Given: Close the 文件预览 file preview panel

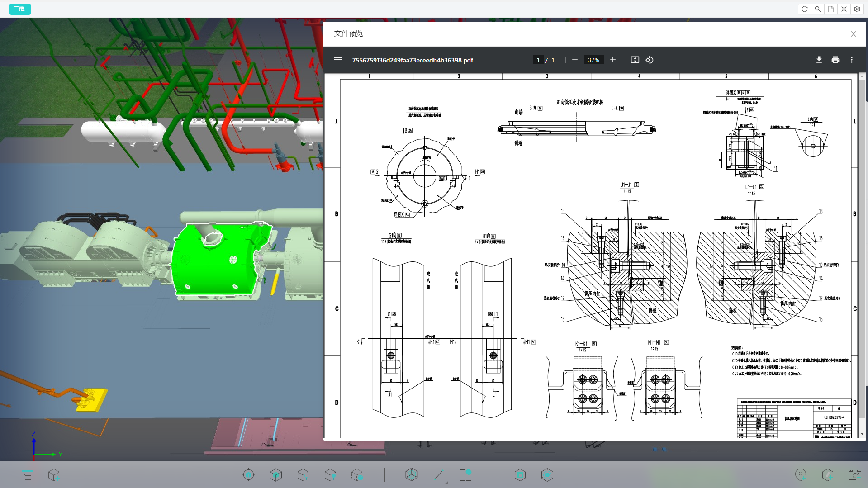Looking at the screenshot, I should tap(854, 34).
